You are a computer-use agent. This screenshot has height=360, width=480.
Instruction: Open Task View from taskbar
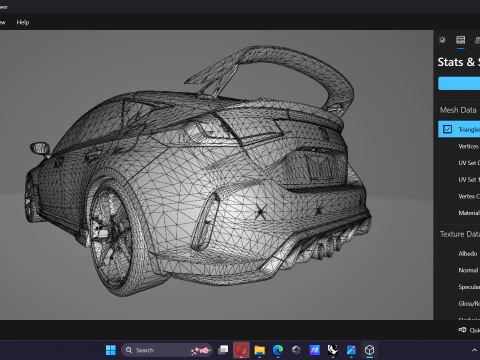pyautogui.click(x=223, y=350)
